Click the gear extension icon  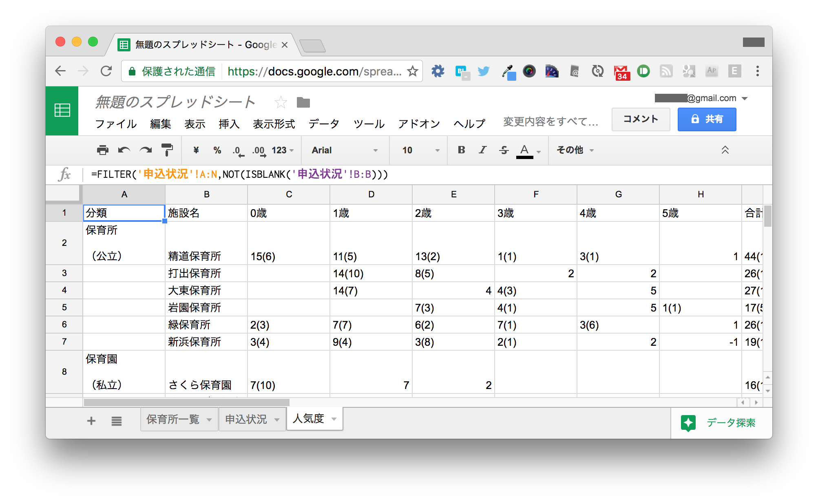click(438, 71)
